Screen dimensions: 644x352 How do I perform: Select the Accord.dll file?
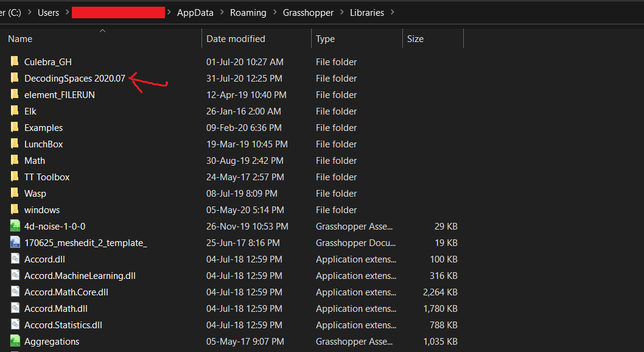[44, 259]
